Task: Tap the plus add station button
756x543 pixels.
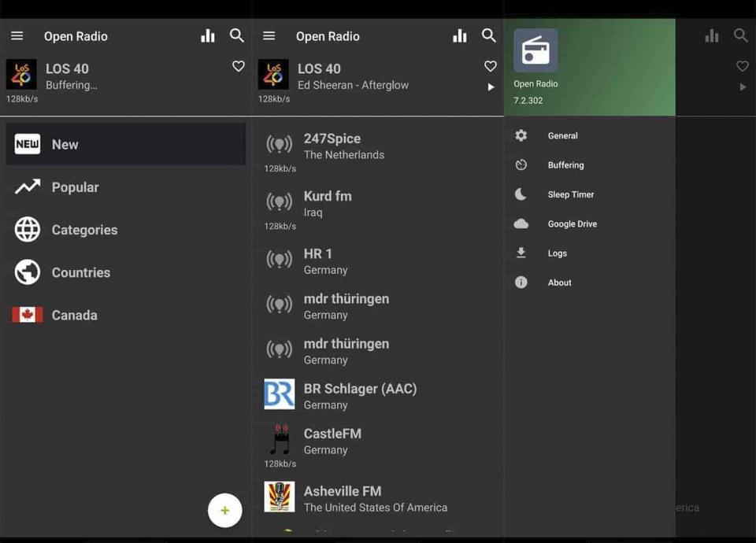Action: point(224,510)
